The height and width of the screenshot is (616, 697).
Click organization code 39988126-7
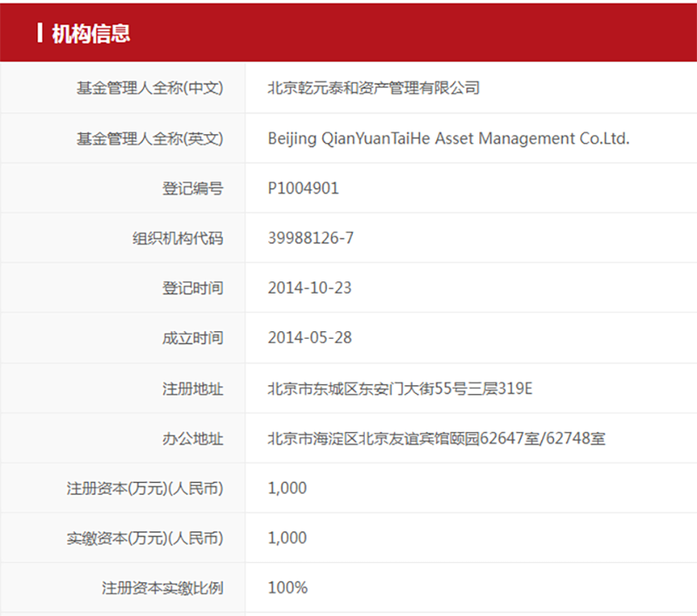(x=311, y=238)
